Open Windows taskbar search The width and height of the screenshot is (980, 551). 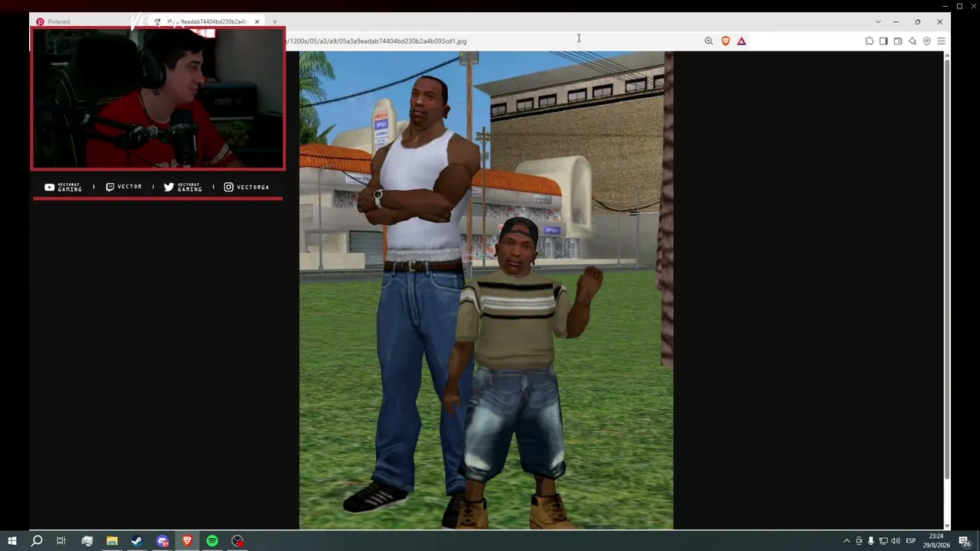[x=36, y=541]
